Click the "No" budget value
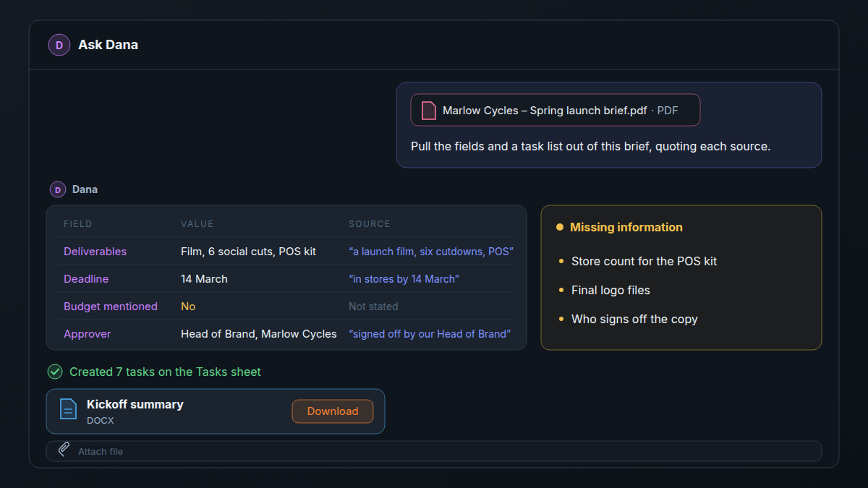This screenshot has height=488, width=868. pos(188,307)
